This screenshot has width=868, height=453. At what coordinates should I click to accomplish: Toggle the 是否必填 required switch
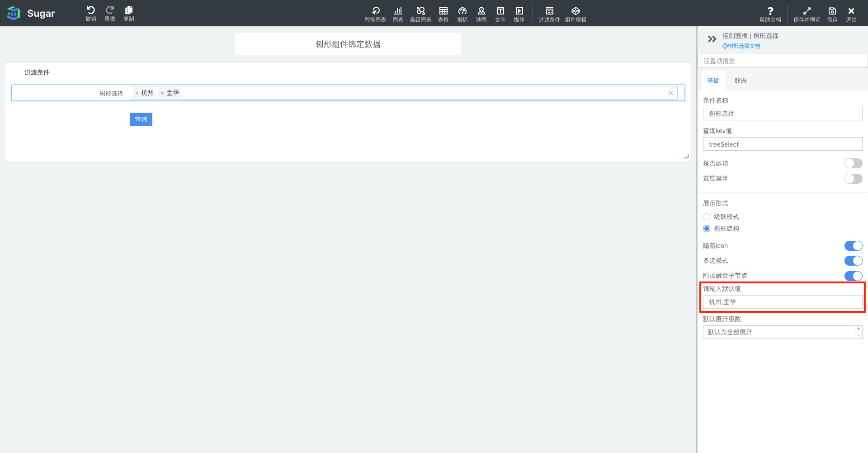(x=853, y=163)
